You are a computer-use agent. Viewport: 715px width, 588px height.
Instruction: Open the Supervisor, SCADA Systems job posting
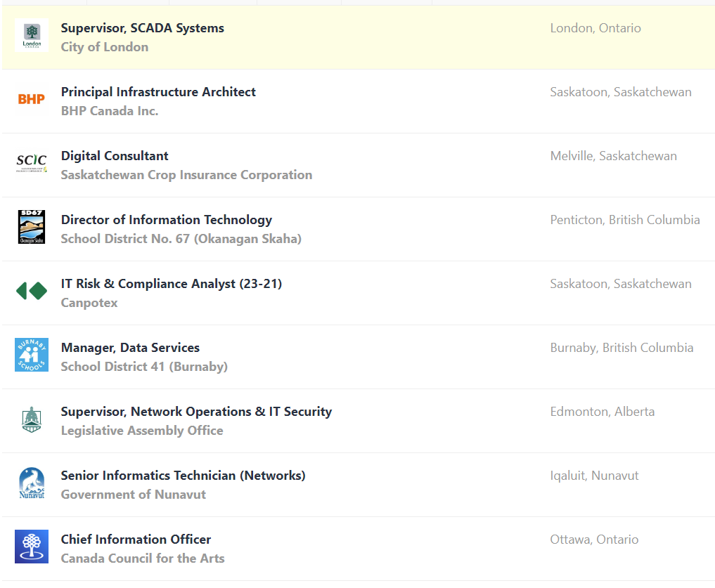[x=143, y=28]
